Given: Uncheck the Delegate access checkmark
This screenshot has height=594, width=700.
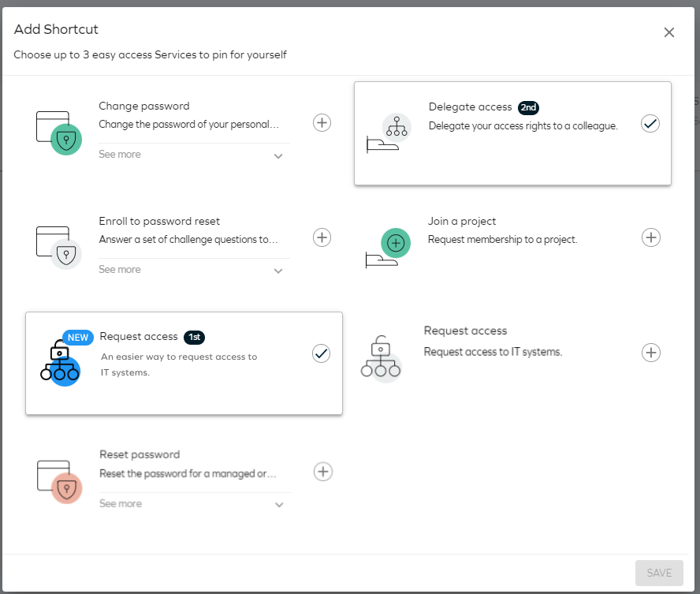Looking at the screenshot, I should pos(650,123).
